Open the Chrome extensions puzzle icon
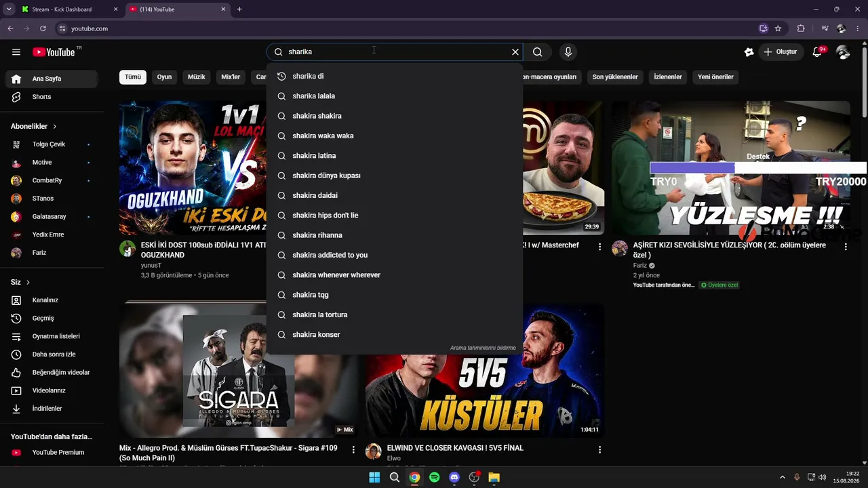868x488 pixels. coord(801,28)
